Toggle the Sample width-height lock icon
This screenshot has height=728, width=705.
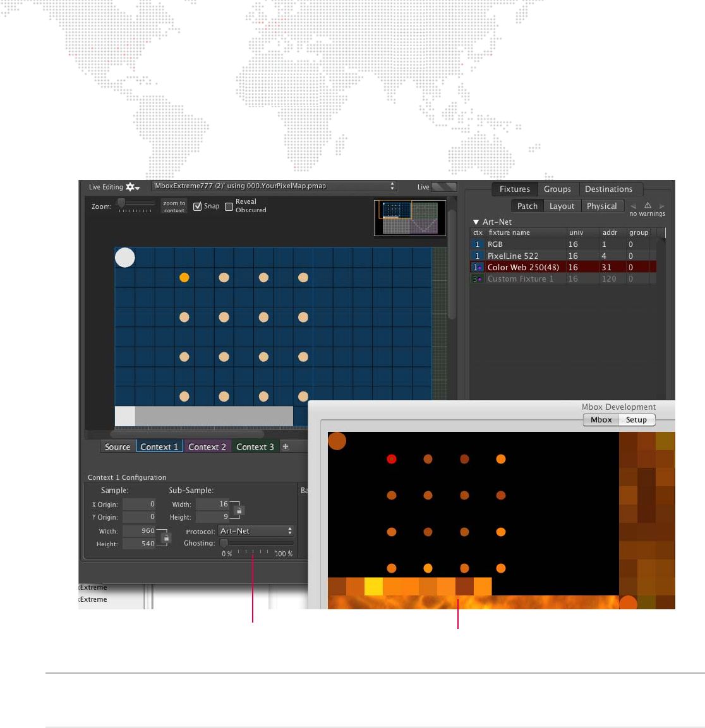(x=166, y=538)
